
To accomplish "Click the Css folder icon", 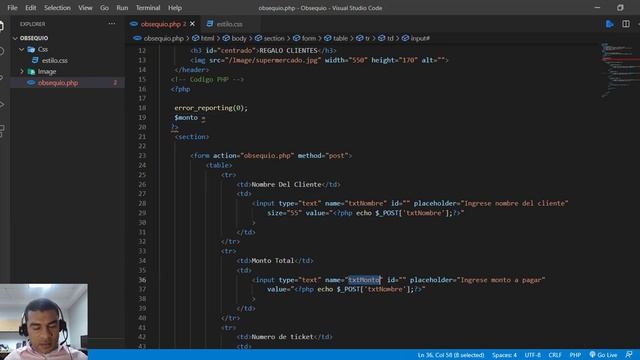I will (x=31, y=49).
